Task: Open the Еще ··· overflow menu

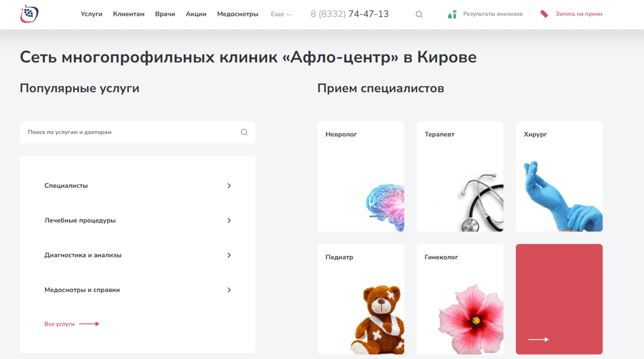Action: pos(281,14)
